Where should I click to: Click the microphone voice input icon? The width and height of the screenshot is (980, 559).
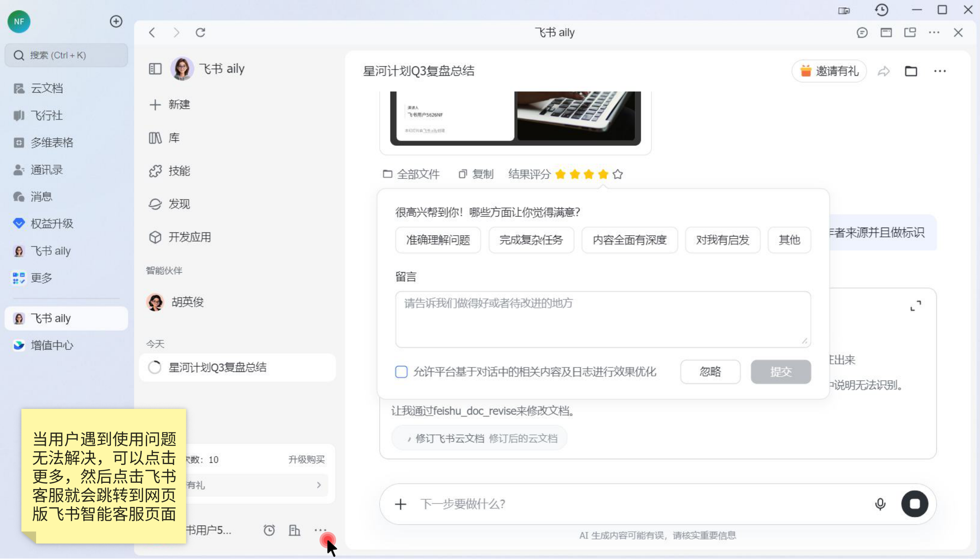880,504
